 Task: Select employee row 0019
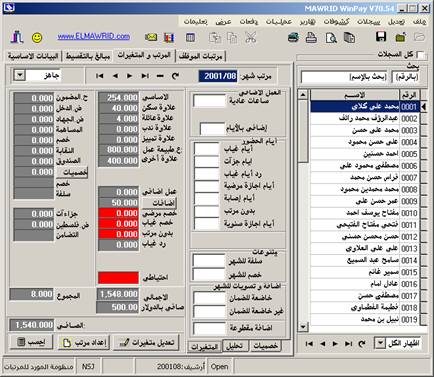(x=364, y=319)
